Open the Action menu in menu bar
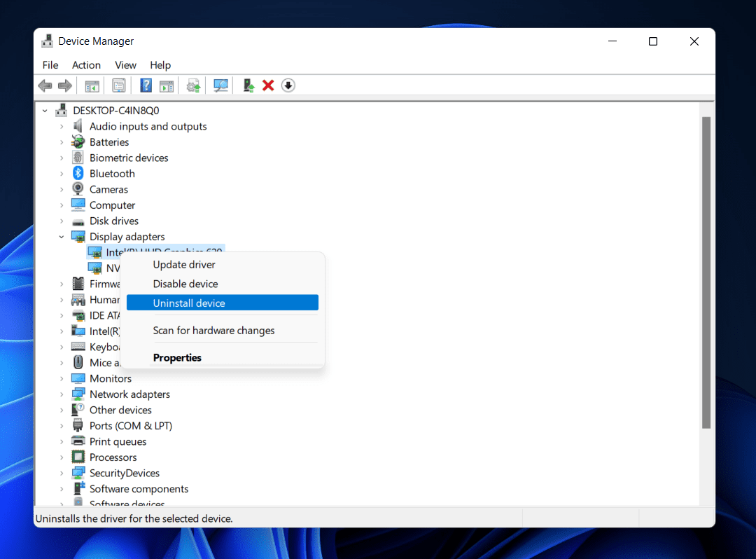756x559 pixels. [x=86, y=65]
